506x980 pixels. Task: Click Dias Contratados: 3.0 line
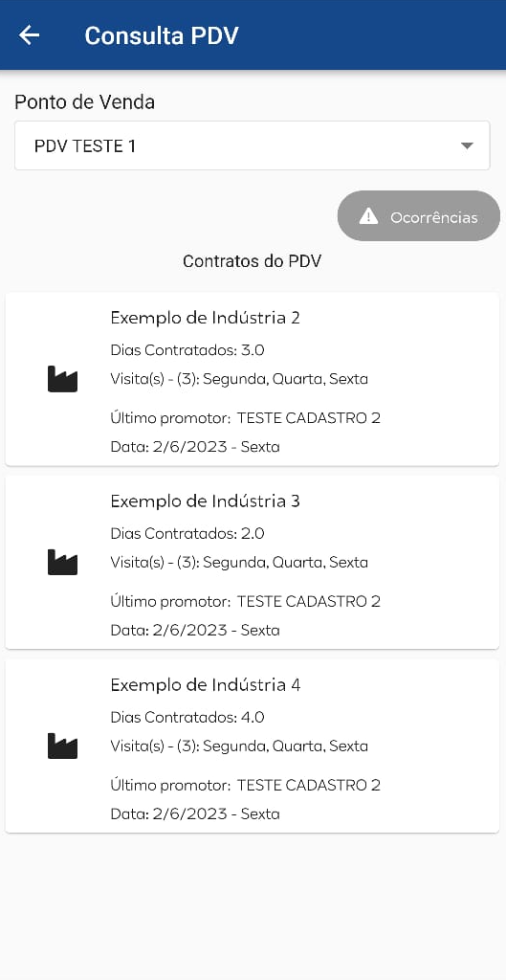click(x=187, y=350)
